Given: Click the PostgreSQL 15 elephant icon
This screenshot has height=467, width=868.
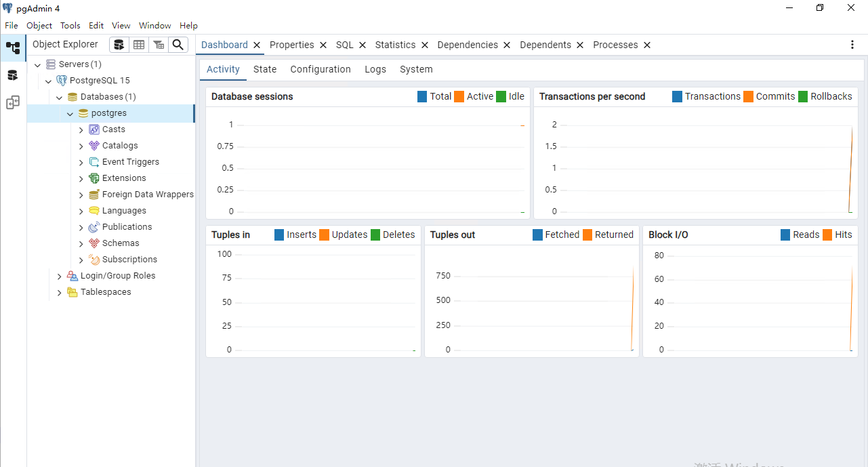Looking at the screenshot, I should pos(62,81).
